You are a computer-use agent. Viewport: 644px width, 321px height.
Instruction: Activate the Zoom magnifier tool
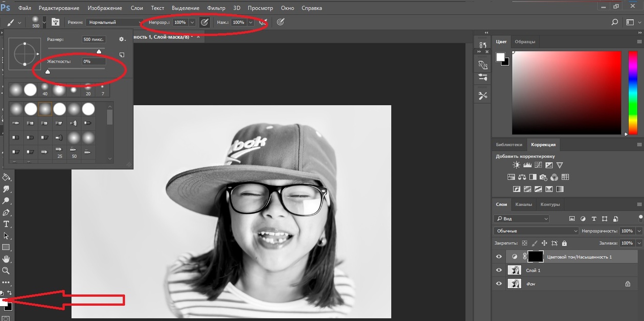coord(6,271)
